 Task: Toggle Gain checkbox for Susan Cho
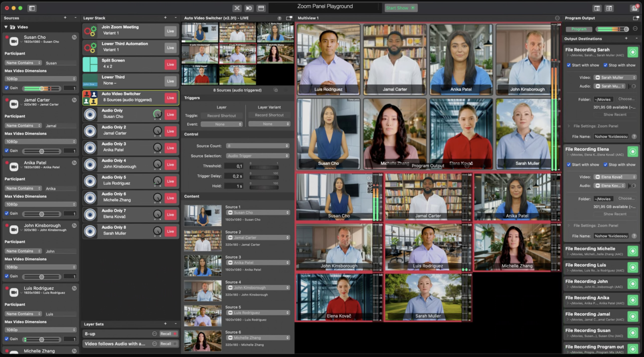coord(7,88)
